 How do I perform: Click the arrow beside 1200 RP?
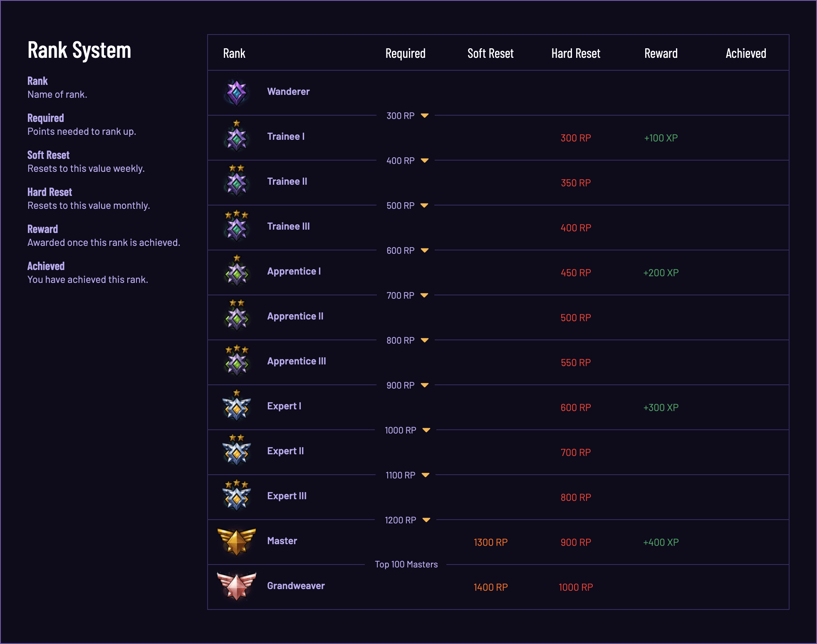tap(426, 520)
